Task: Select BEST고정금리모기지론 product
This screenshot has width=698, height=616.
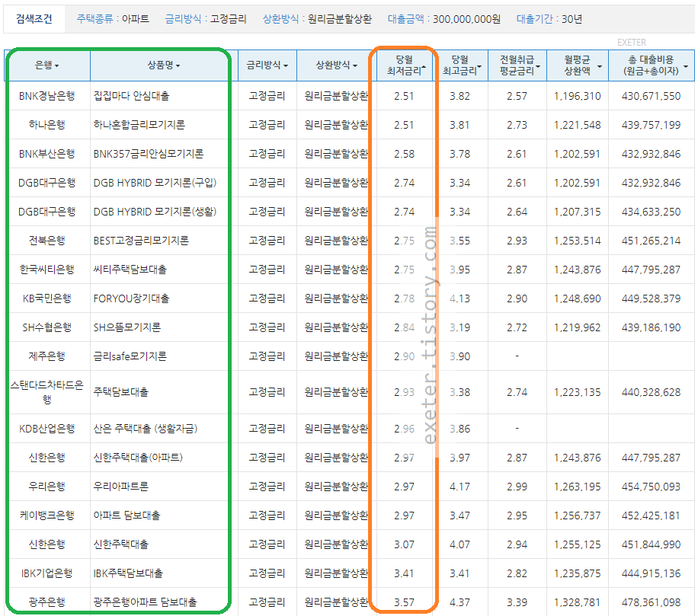Action: 141,241
